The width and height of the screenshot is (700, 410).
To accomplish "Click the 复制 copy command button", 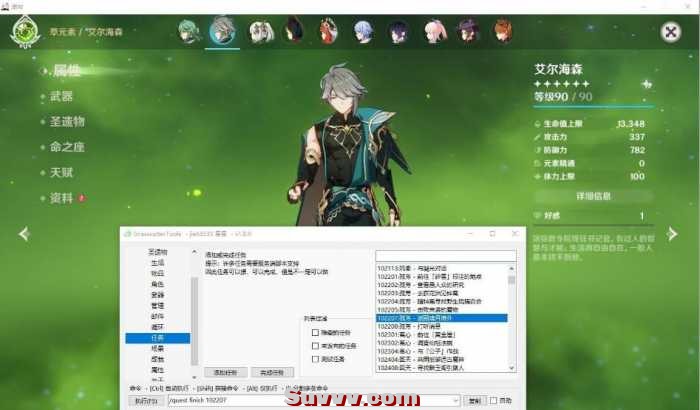I will click(x=474, y=401).
